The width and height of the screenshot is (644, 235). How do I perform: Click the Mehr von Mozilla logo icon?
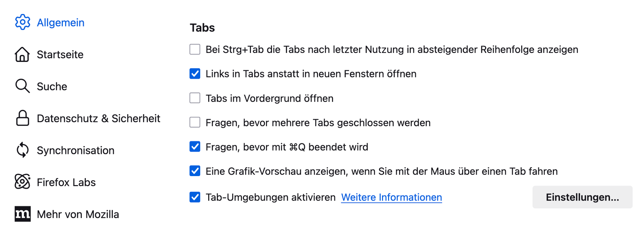tap(22, 214)
